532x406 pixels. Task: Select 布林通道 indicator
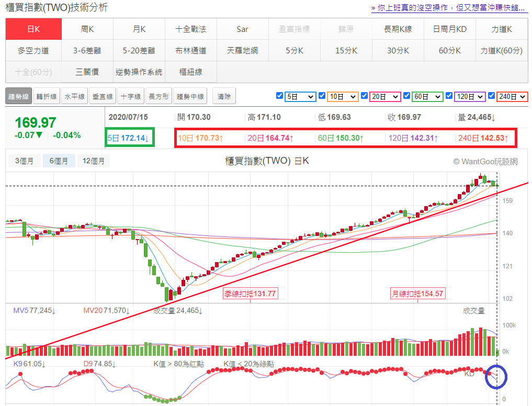click(x=191, y=51)
